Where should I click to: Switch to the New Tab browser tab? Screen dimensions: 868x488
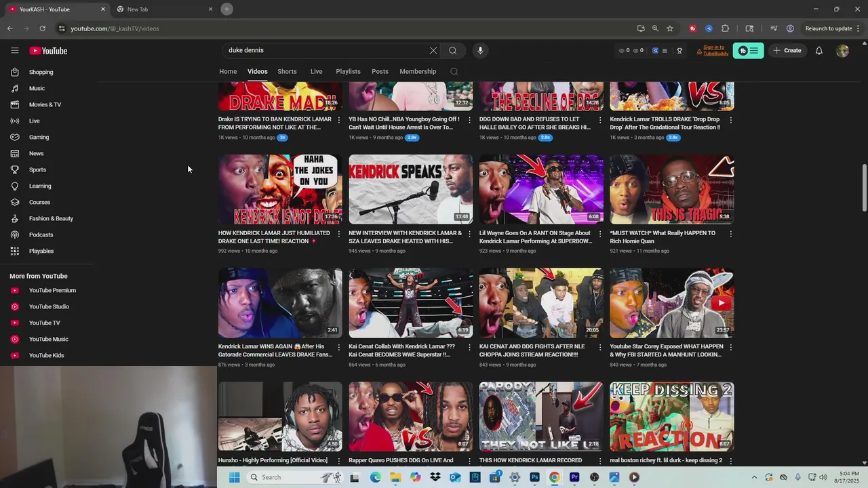click(x=163, y=9)
